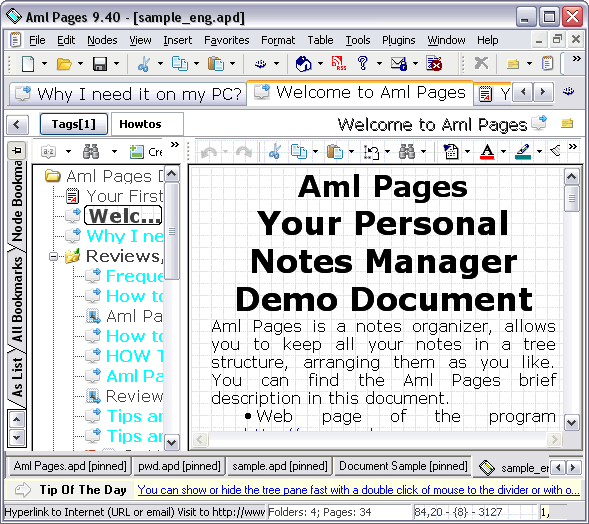Click the Tags[1] button
This screenshot has width=589, height=524.
(74, 124)
